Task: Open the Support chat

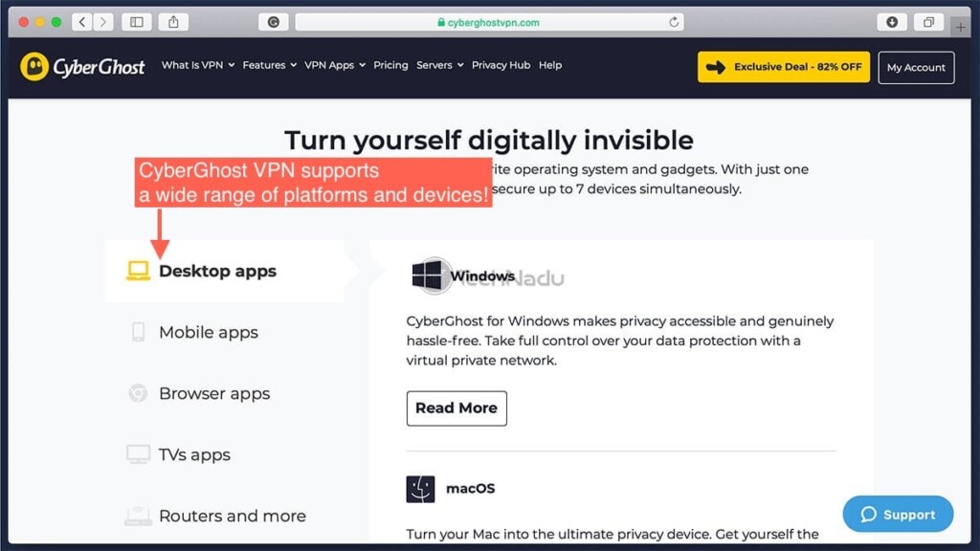Action: coord(898,514)
